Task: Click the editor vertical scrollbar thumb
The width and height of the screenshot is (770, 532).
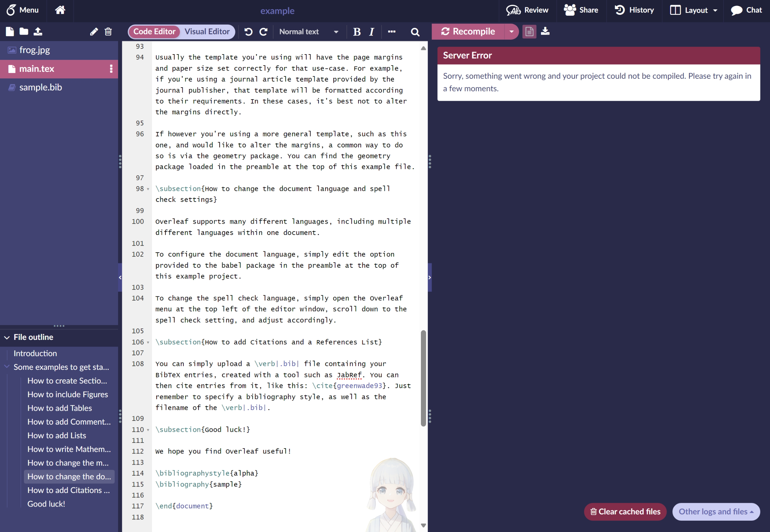Action: click(423, 378)
